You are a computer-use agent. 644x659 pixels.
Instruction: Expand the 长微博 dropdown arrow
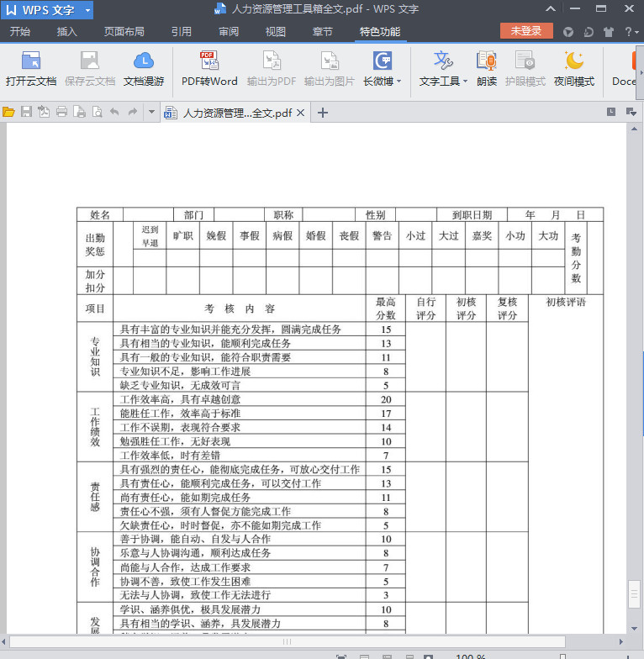tap(399, 81)
